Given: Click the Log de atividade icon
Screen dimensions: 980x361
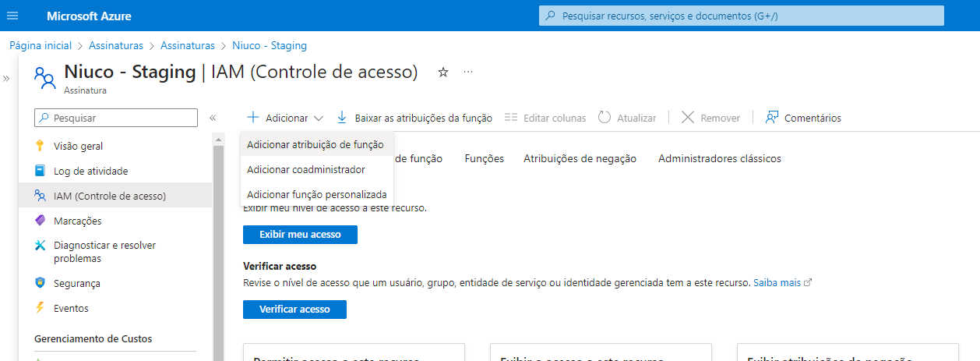Looking at the screenshot, I should pos(41,171).
